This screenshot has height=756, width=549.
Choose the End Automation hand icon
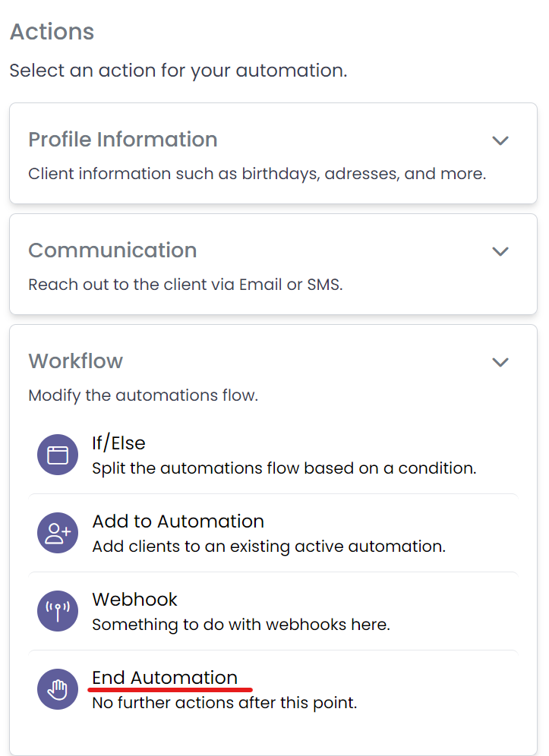(x=58, y=689)
